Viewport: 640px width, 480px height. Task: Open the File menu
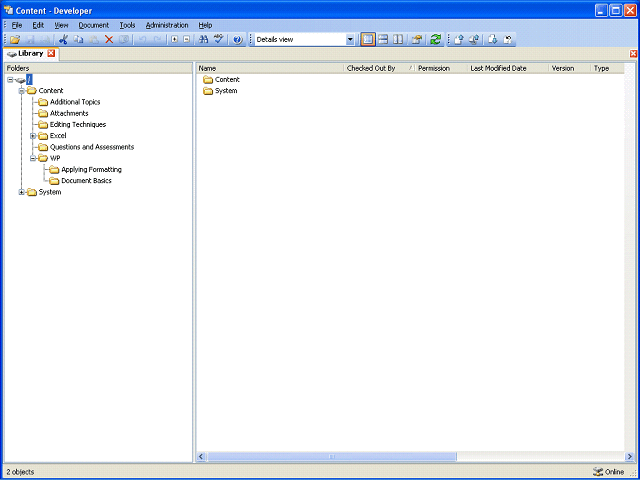click(x=17, y=25)
